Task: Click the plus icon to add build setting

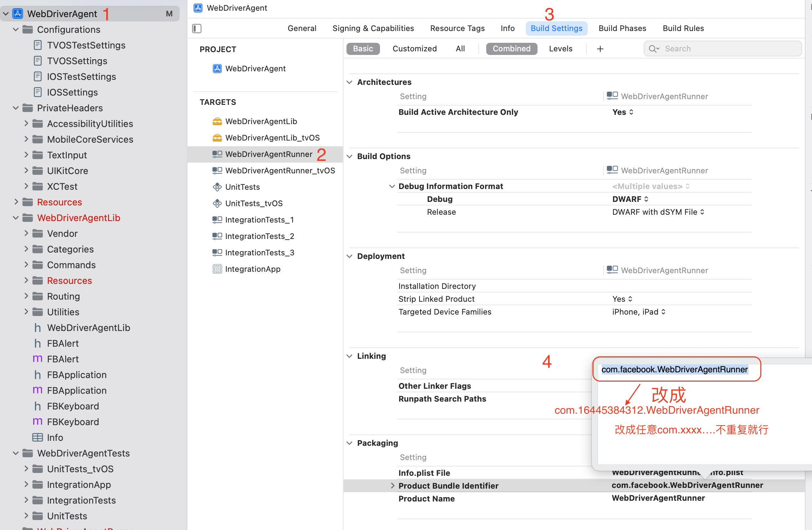Action: (600, 49)
